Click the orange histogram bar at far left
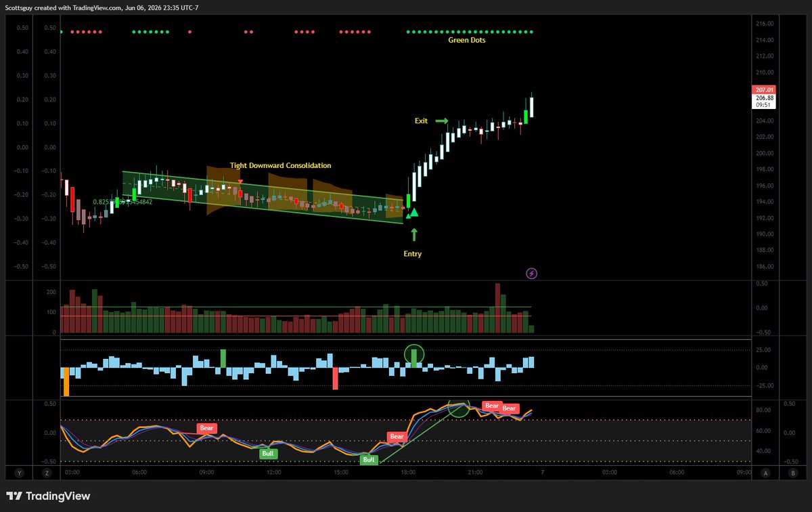The image size is (812, 512). coord(66,381)
